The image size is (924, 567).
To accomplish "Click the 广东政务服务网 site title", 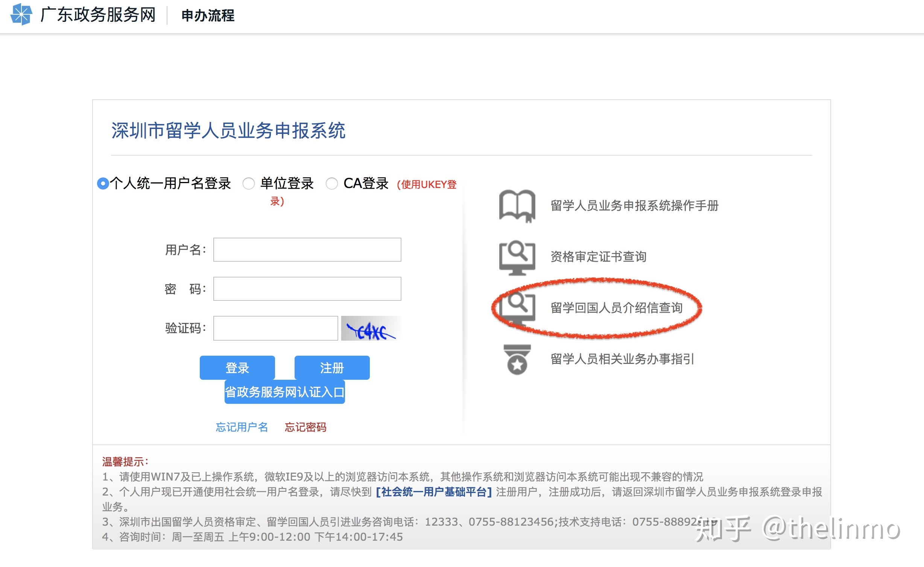I will [98, 15].
